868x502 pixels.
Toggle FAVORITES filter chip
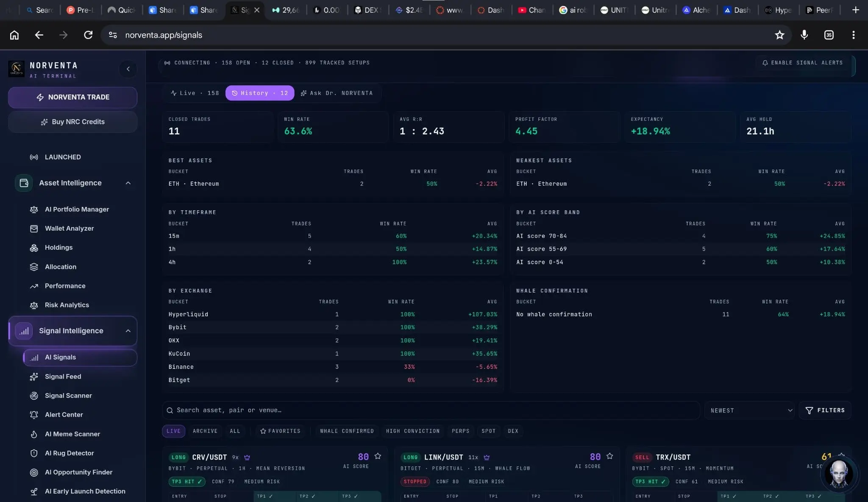(280, 431)
